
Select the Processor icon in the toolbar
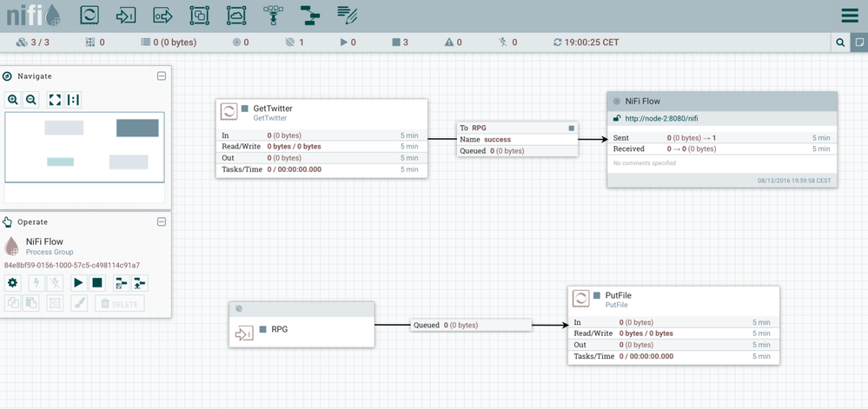point(89,15)
